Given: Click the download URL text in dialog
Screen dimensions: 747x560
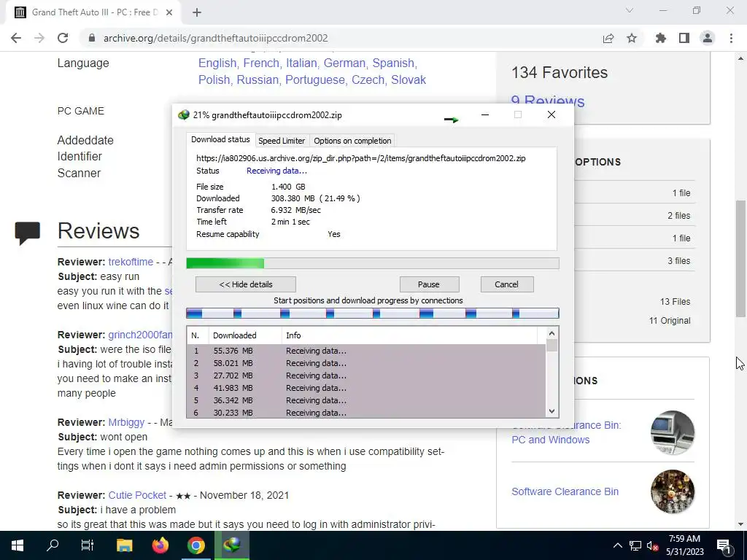Looking at the screenshot, I should click(360, 158).
